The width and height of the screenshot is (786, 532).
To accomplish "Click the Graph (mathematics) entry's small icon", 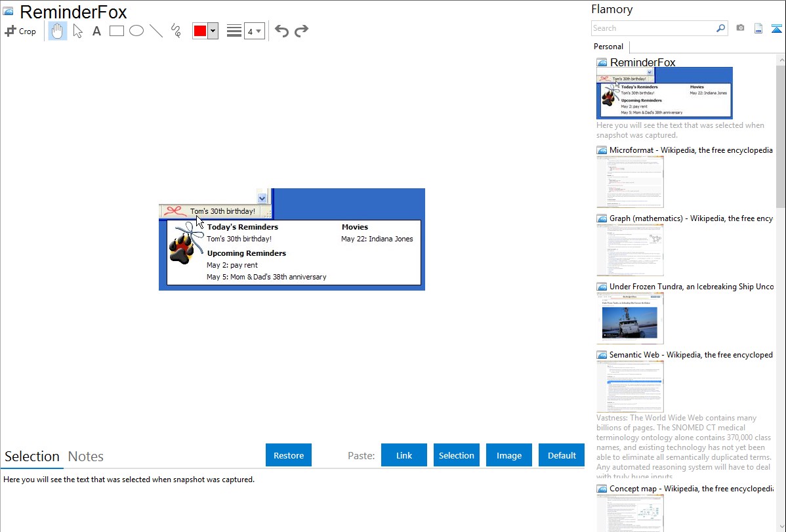I will 602,218.
